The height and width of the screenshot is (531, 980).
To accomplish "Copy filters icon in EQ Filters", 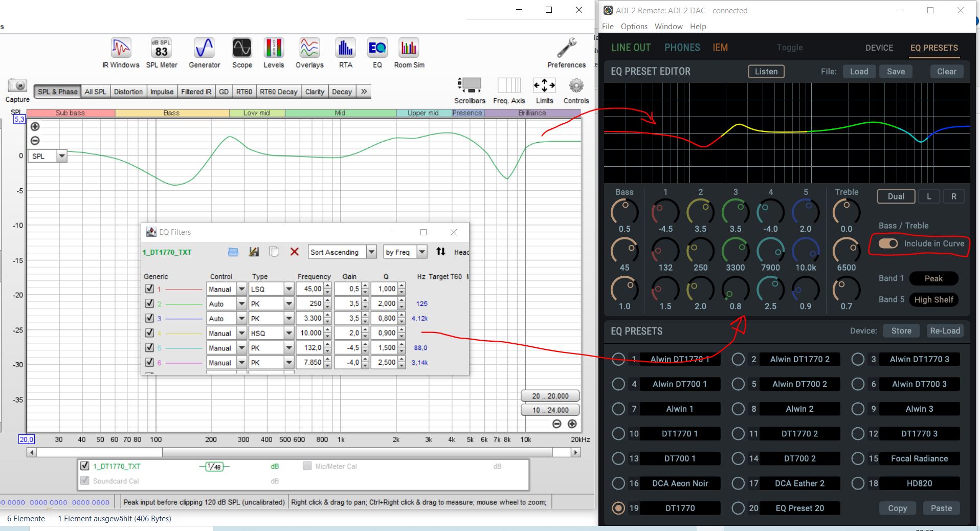I will [x=274, y=252].
